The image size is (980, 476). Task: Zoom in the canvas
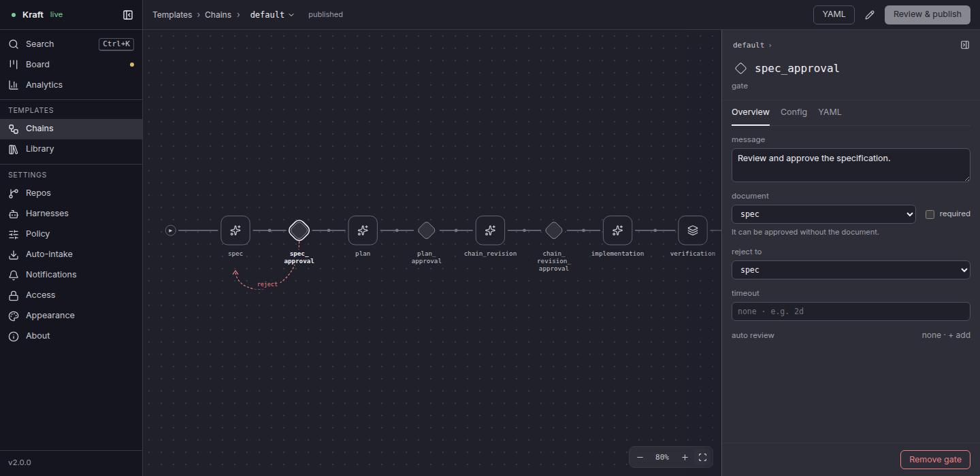[x=685, y=458]
